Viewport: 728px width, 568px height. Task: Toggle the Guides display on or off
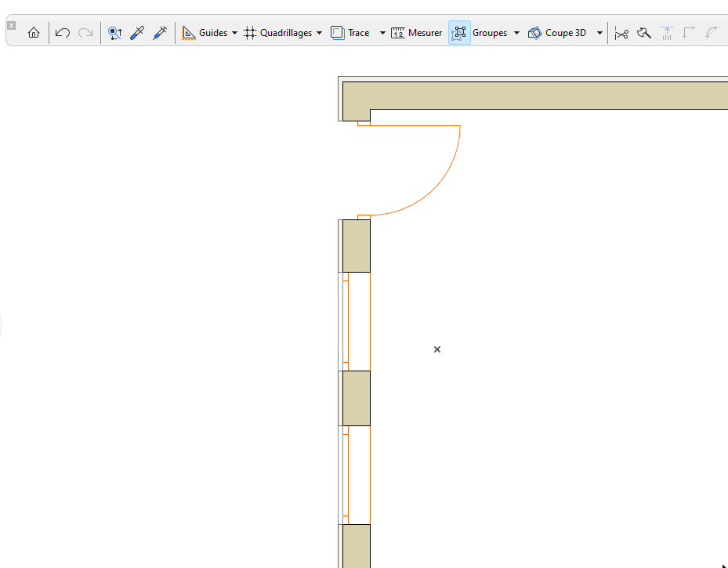[x=205, y=33]
